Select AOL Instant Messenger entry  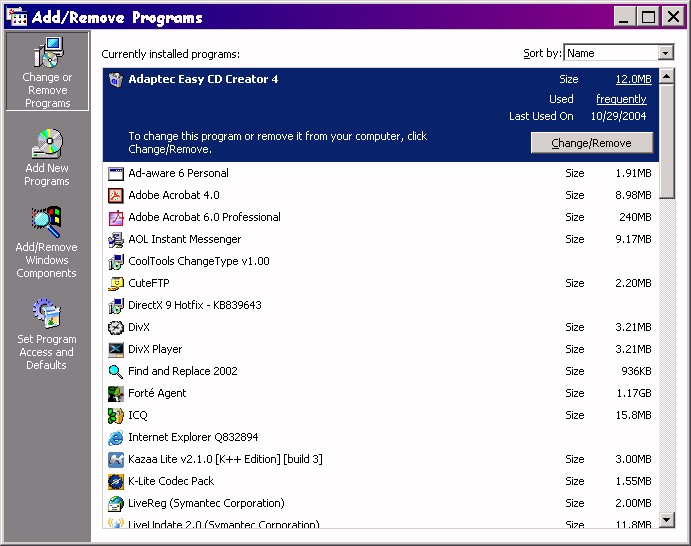coord(185,239)
